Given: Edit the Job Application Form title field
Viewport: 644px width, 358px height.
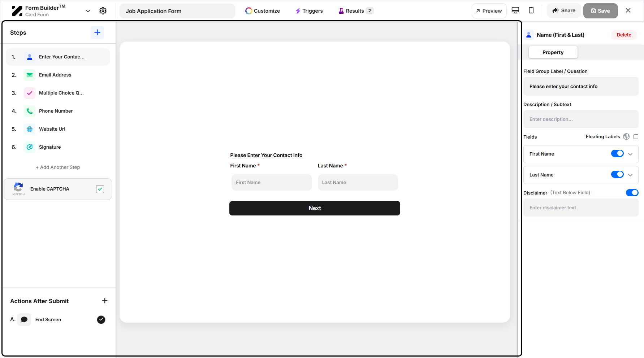Looking at the screenshot, I should [177, 11].
